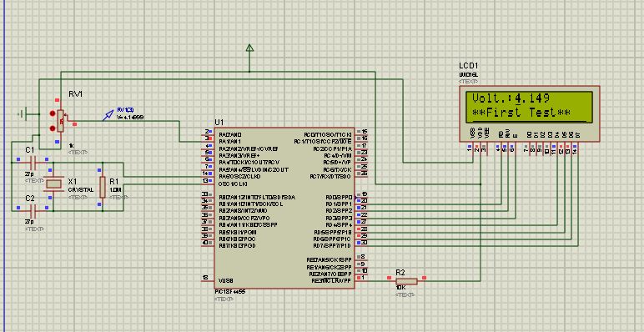Click the 'U1' component label
Image resolution: width=644 pixels, height=332 pixels.
(x=219, y=123)
